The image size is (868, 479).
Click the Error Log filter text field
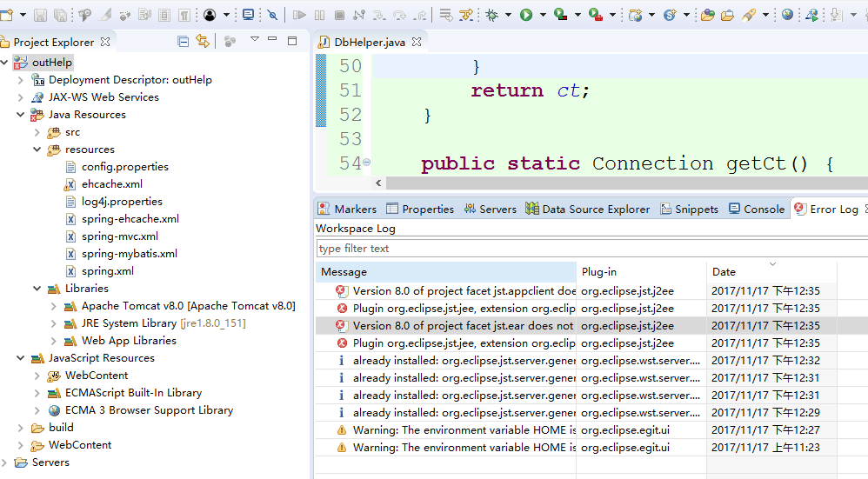coord(591,249)
